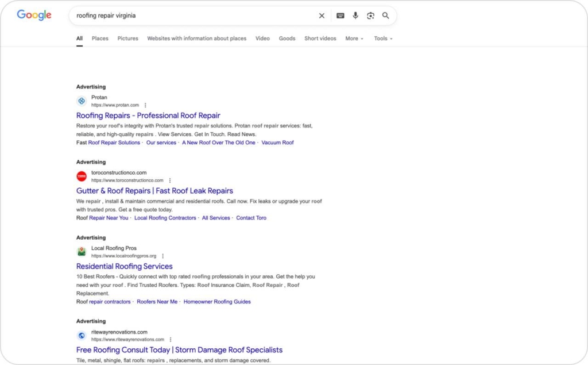Click the 'Contact Toro' sitelink
The image size is (588, 365).
click(x=251, y=218)
